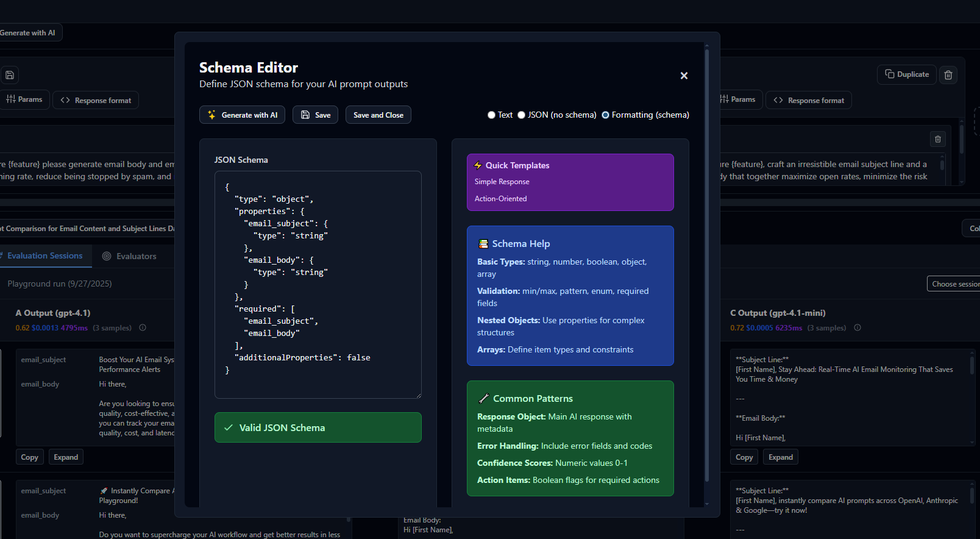Select the Formatting (schema) radio option
980x539 pixels.
pyautogui.click(x=605, y=115)
